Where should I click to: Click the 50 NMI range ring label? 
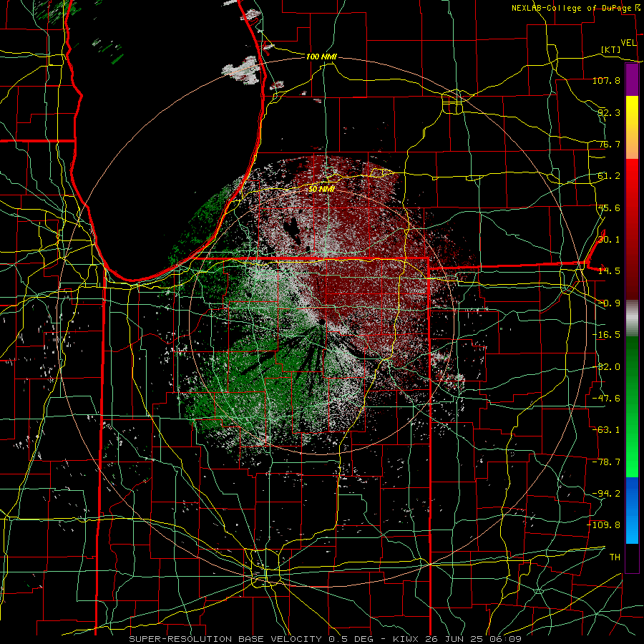point(321,189)
